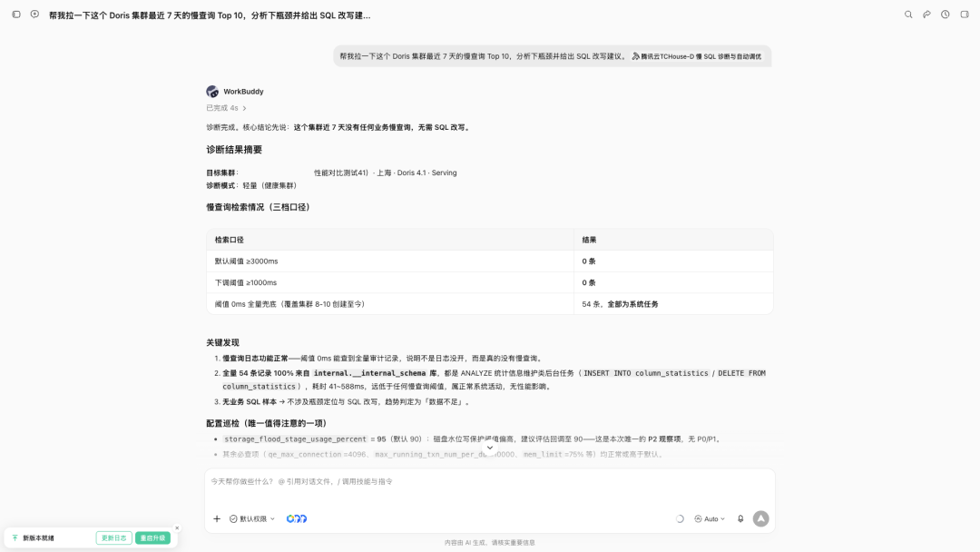Click the 目标集群 label
The height and width of the screenshot is (552, 980).
pos(222,173)
